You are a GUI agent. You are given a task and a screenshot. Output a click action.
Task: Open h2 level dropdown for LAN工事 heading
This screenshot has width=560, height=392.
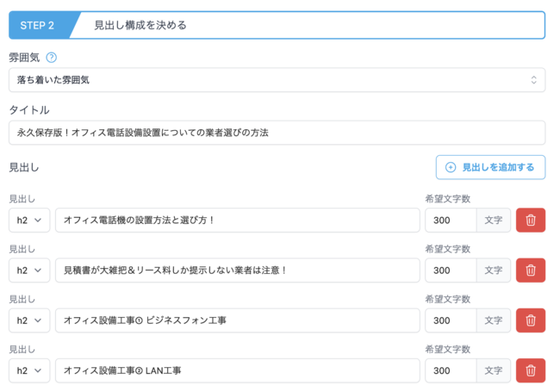[29, 370]
